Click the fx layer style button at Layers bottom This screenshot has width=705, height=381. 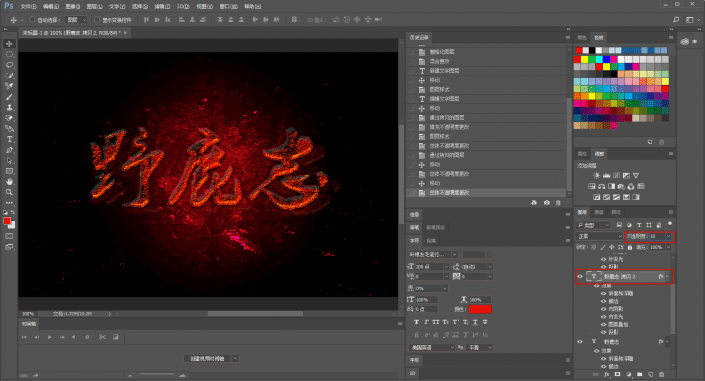tap(607, 374)
